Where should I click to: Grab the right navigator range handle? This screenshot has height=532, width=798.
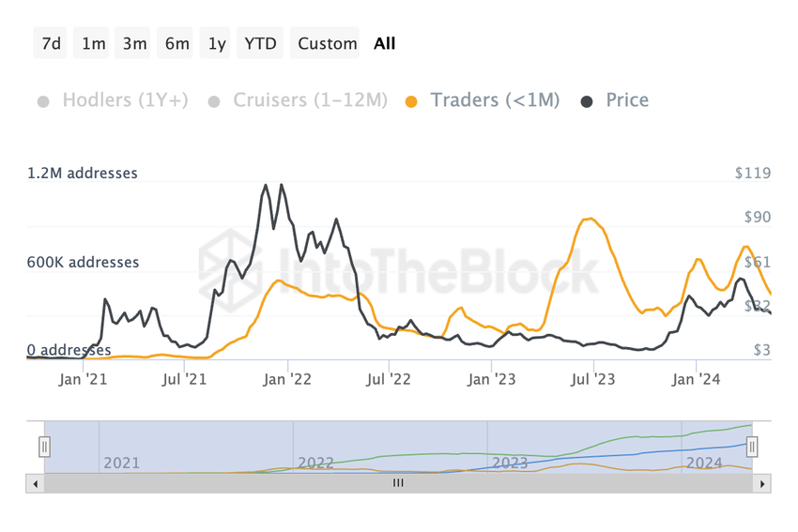click(752, 447)
